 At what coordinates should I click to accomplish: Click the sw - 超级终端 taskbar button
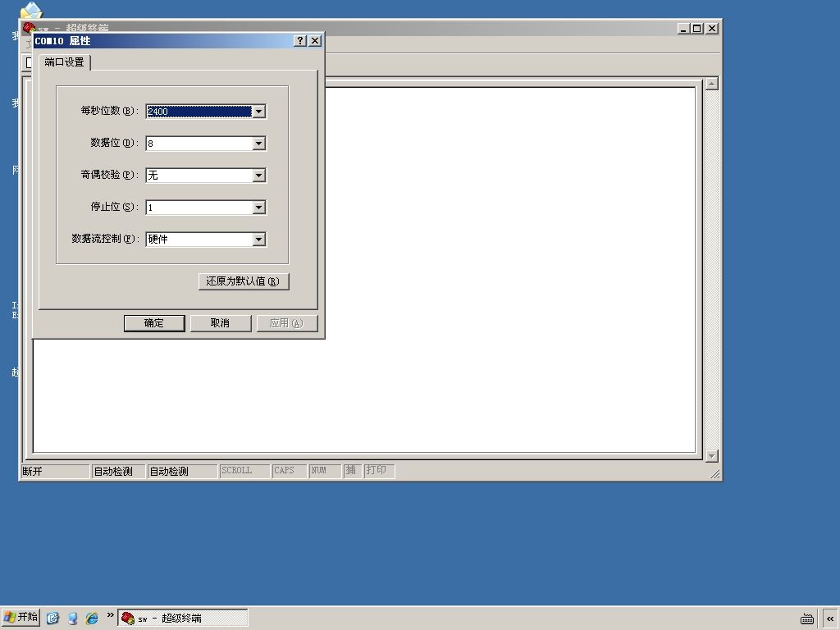pos(183,619)
